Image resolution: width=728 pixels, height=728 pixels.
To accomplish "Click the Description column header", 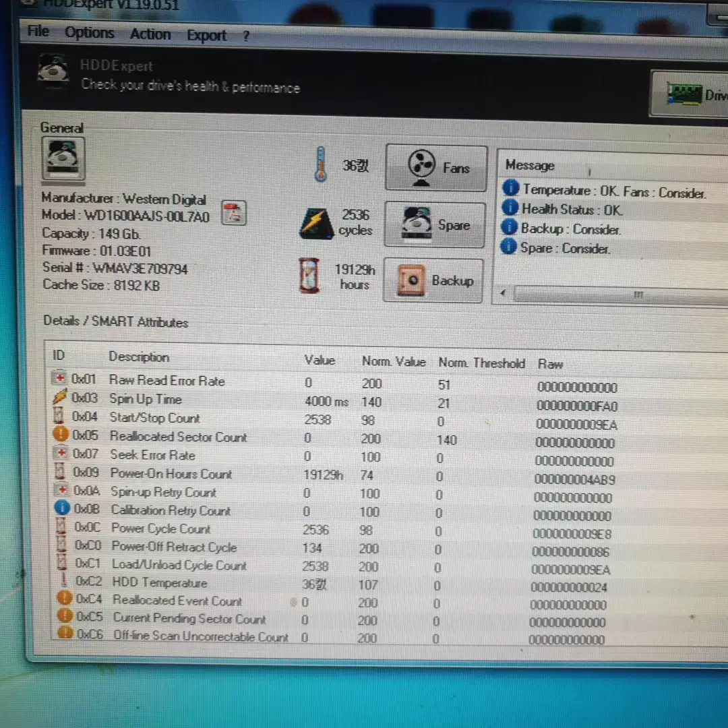I will pyautogui.click(x=139, y=357).
